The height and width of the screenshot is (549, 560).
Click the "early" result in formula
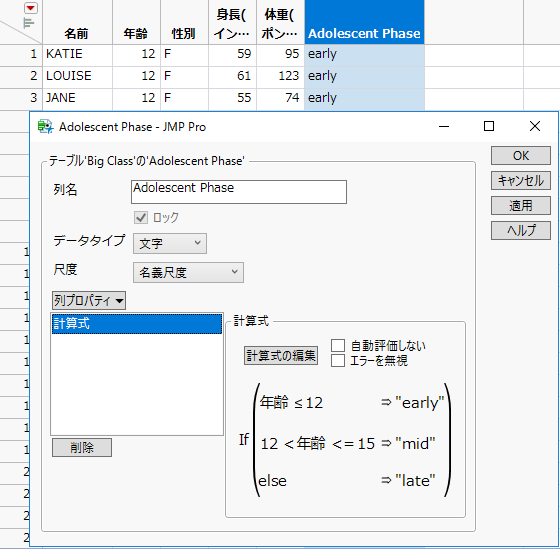pyautogui.click(x=420, y=403)
